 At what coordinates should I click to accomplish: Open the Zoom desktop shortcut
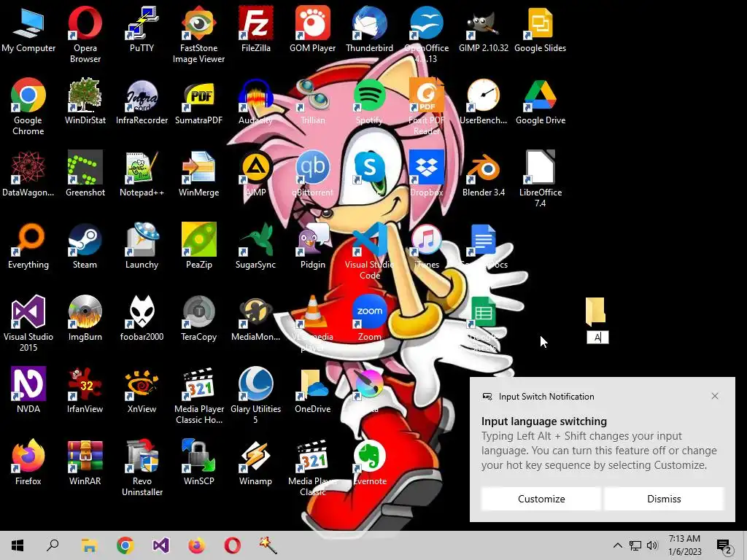coord(370,311)
